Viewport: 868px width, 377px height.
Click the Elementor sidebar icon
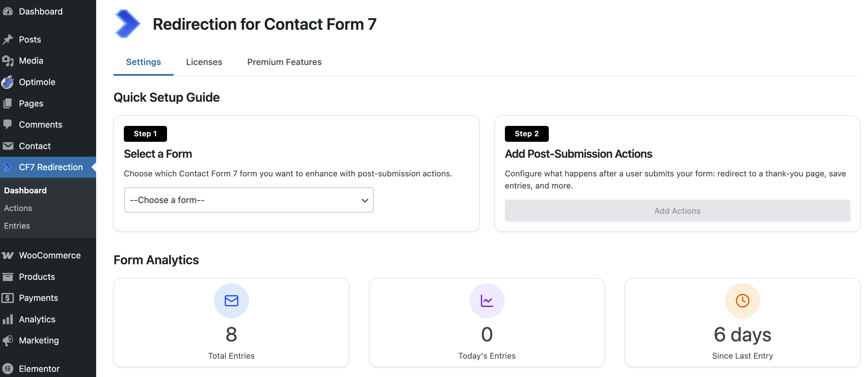pos(8,369)
